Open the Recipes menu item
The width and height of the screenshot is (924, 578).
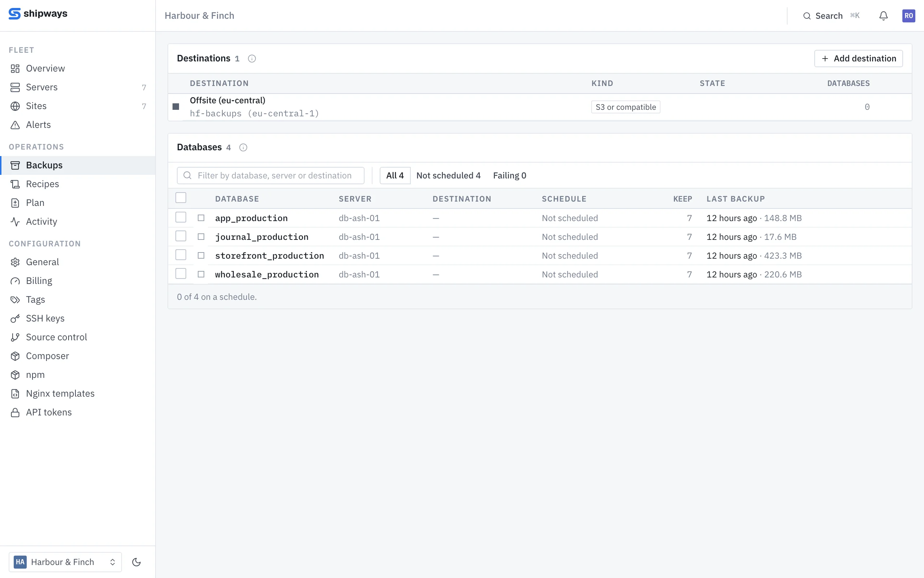coord(78,184)
